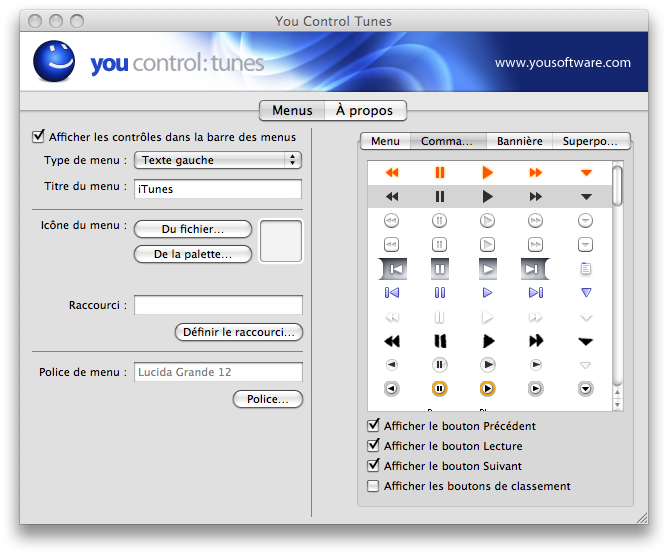Click the orange pause icon
This screenshot has height=554, width=668.
coord(440,173)
